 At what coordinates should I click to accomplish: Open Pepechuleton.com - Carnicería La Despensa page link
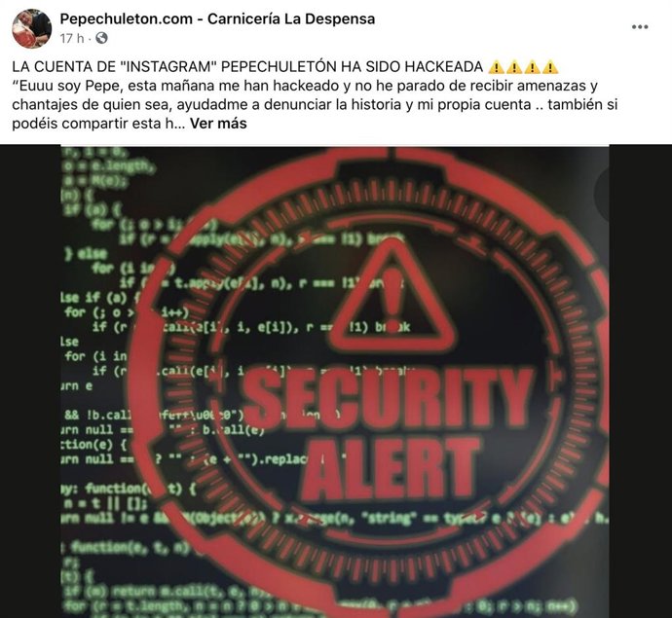tap(217, 18)
